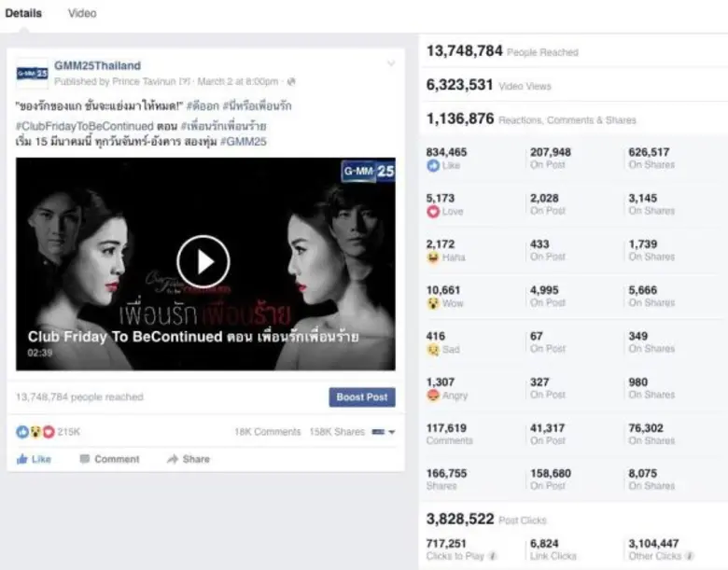Click Share button below the post
This screenshot has height=570, width=728.
[188, 459]
